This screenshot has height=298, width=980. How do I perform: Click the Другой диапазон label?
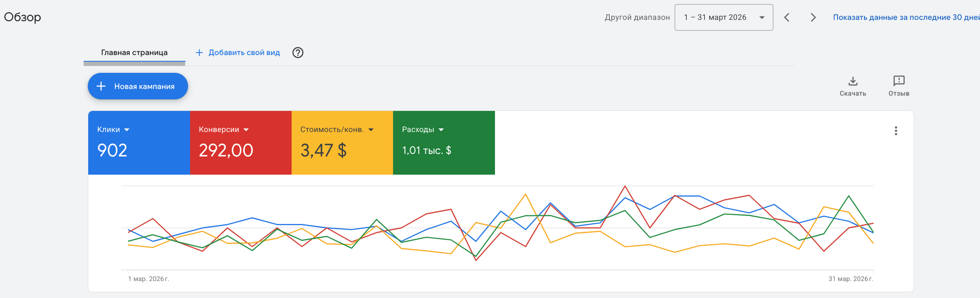click(637, 17)
